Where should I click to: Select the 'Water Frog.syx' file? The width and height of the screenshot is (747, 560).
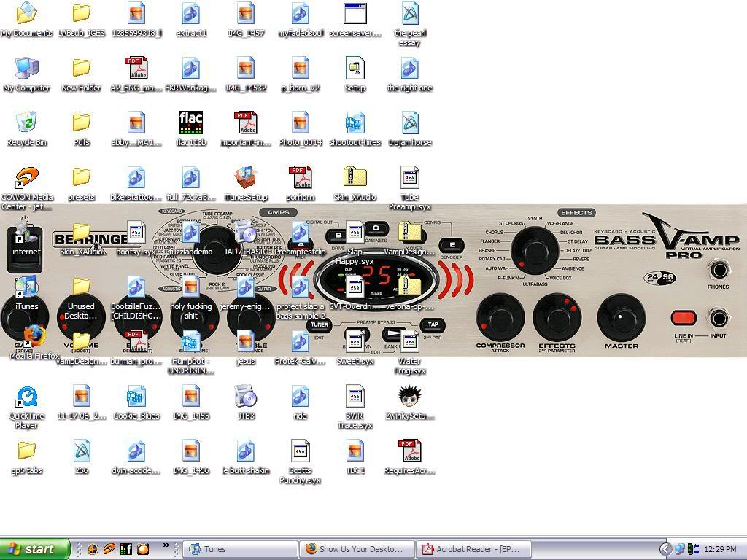[410, 342]
